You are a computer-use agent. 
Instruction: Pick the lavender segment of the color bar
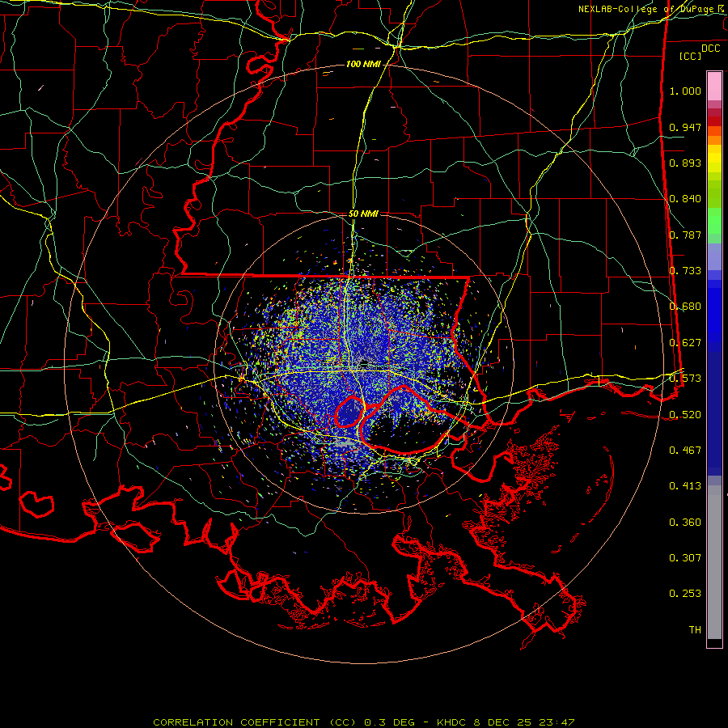pyautogui.click(x=714, y=257)
